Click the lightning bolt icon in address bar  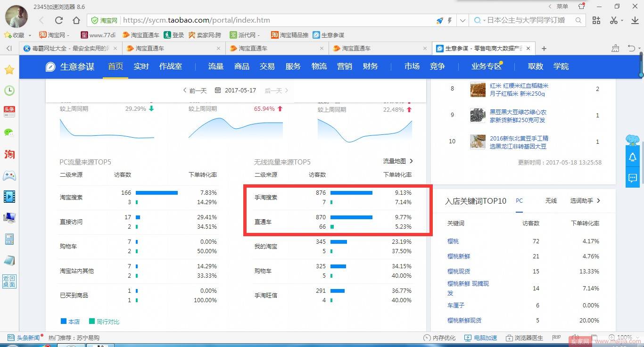450,20
